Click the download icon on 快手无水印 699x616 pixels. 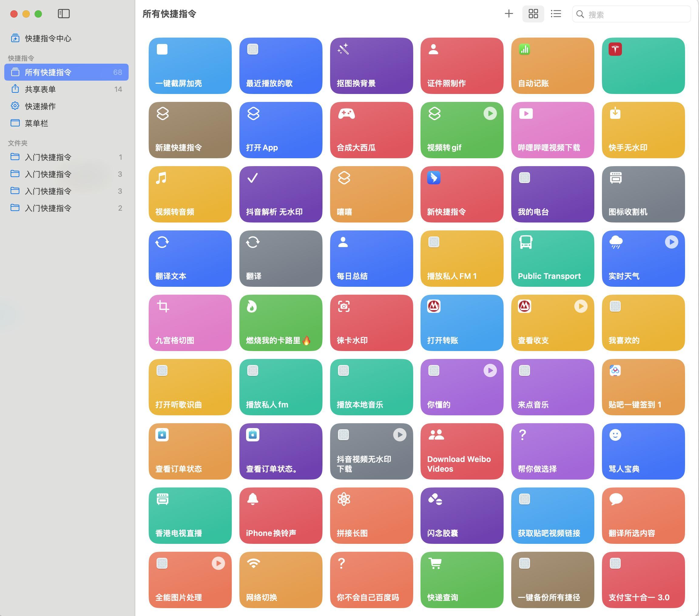pyautogui.click(x=615, y=113)
